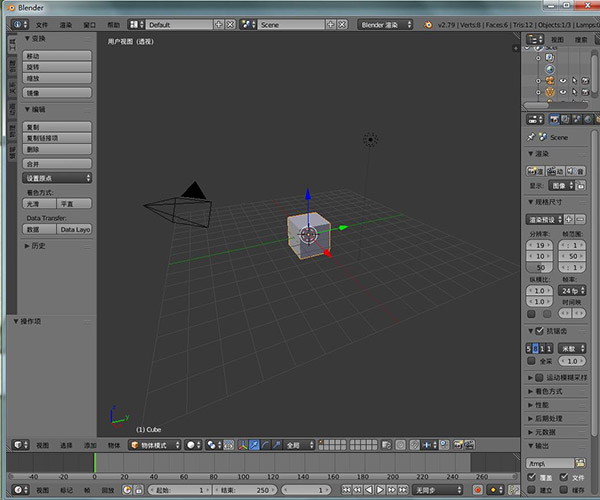Select the render tab icon in properties editor
The height and width of the screenshot is (500, 600).
(x=553, y=119)
